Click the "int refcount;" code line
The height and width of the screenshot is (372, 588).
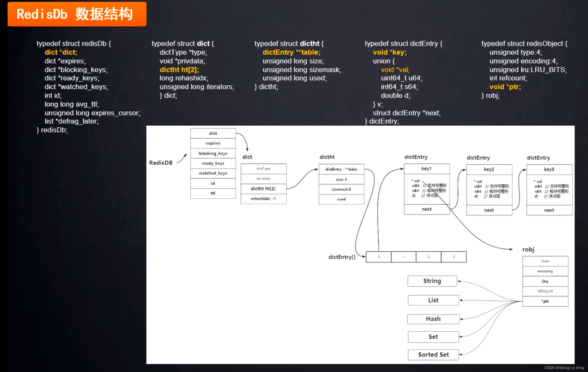tap(508, 78)
